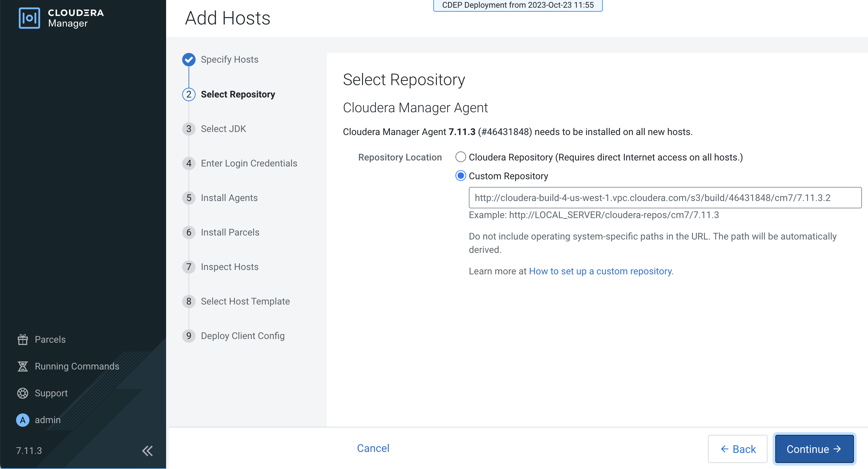Click the Parcels gift box icon
This screenshot has width=868, height=469.
(x=22, y=340)
